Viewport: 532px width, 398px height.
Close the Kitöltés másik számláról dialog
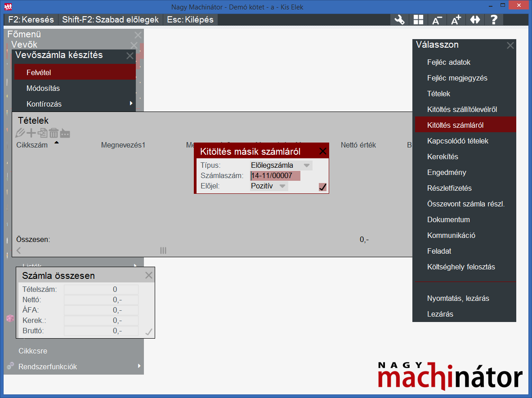coord(322,151)
